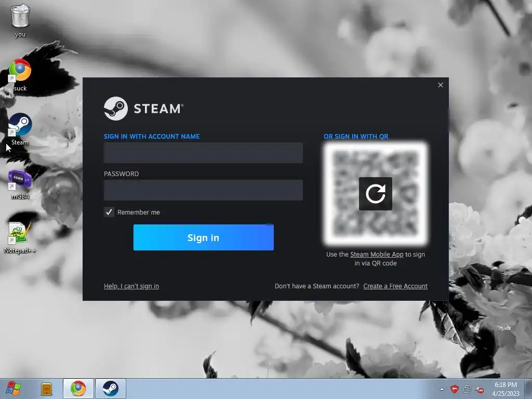
Task: Click the Sign in button
Action: tap(203, 237)
